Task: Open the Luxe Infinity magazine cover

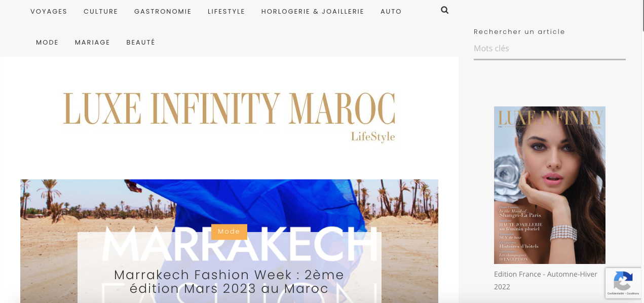Action: (550, 185)
